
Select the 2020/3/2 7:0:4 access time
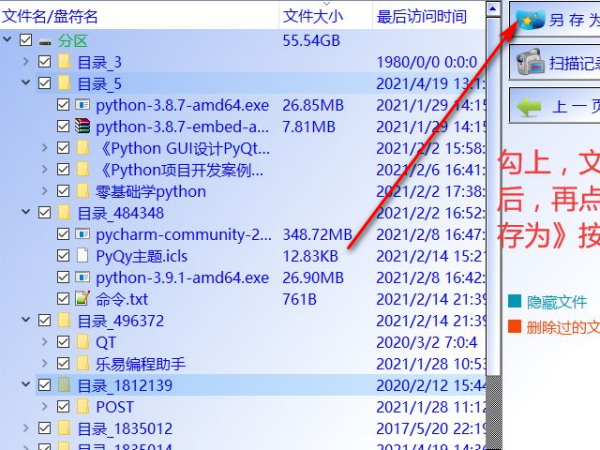tap(427, 342)
